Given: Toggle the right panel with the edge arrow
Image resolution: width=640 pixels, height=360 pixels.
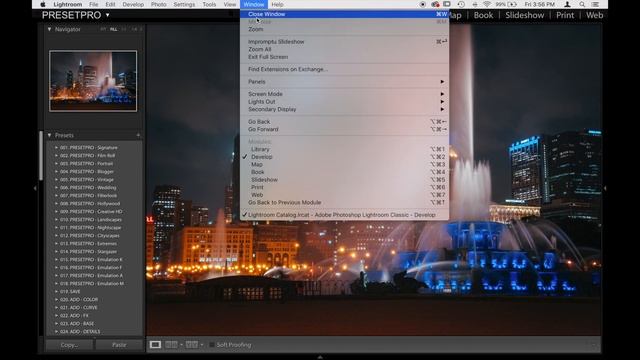Looking at the screenshot, I should (x=605, y=188).
